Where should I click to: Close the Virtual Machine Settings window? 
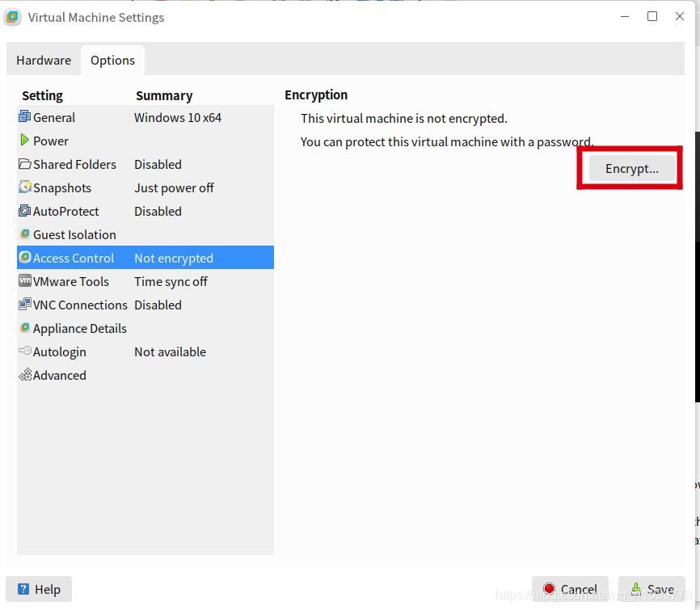[x=680, y=16]
